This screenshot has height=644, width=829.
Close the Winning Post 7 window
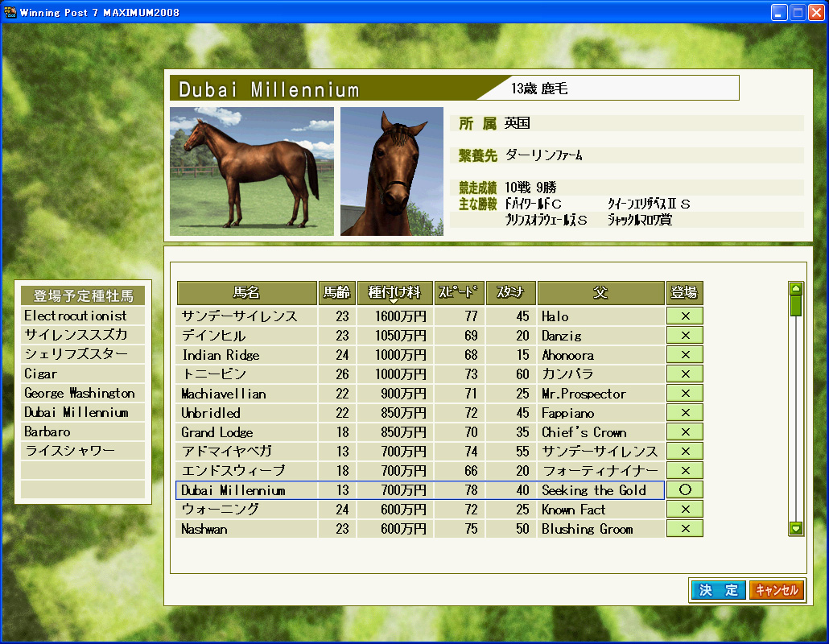(x=816, y=13)
